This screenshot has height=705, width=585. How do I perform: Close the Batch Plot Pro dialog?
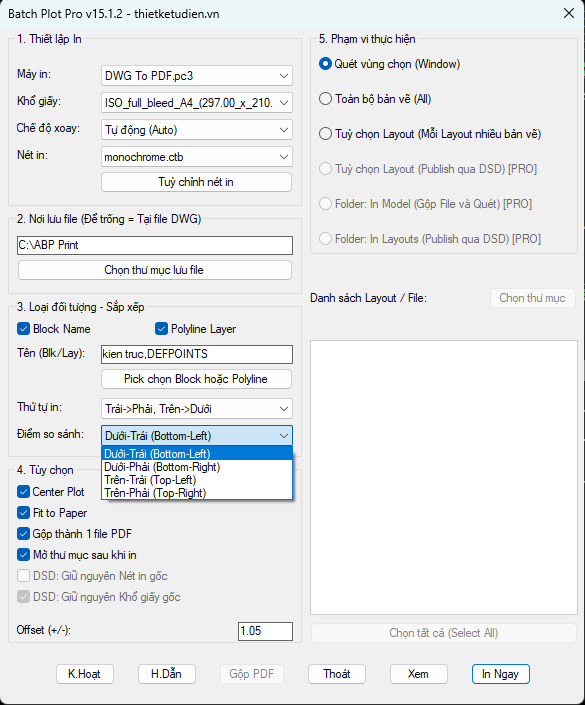click(x=569, y=13)
